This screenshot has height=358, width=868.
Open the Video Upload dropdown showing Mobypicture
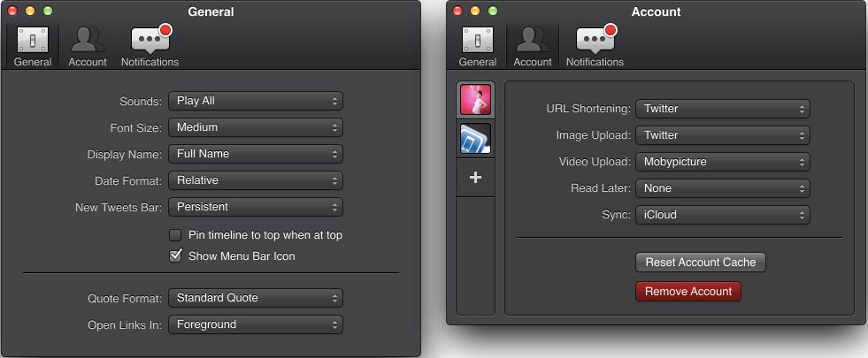coord(723,162)
